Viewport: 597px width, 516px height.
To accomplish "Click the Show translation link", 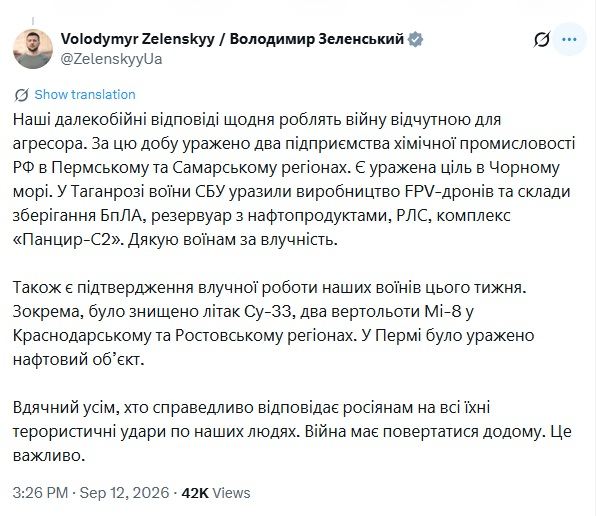I will click(x=85, y=94).
